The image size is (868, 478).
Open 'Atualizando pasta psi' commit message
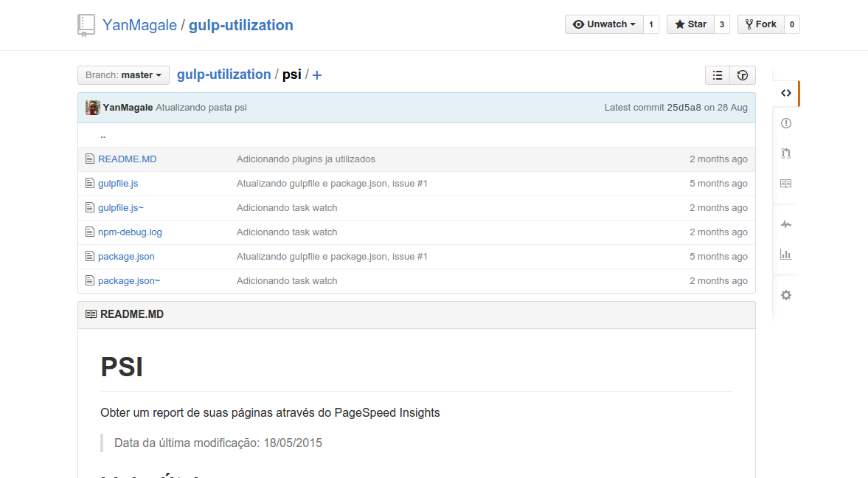coord(201,108)
